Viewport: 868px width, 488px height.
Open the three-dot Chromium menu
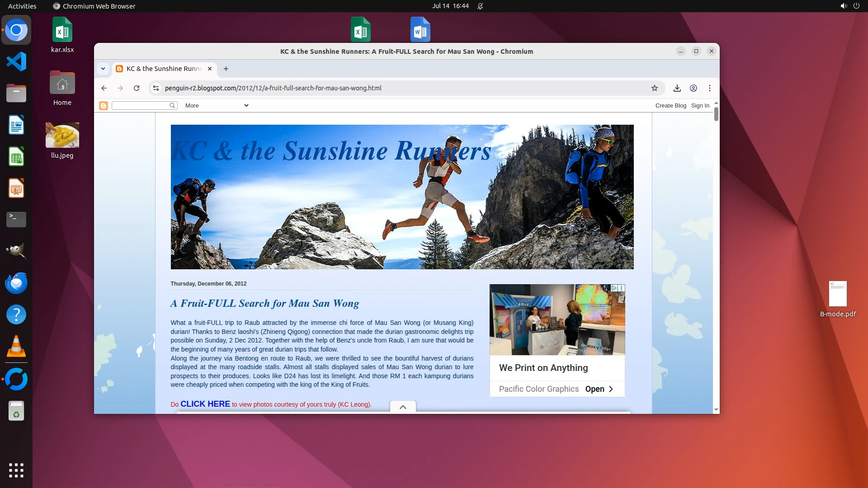tap(709, 88)
